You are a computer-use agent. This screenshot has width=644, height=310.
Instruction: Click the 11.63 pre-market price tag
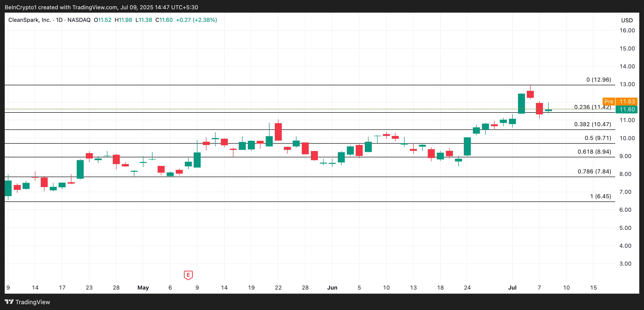click(x=627, y=101)
